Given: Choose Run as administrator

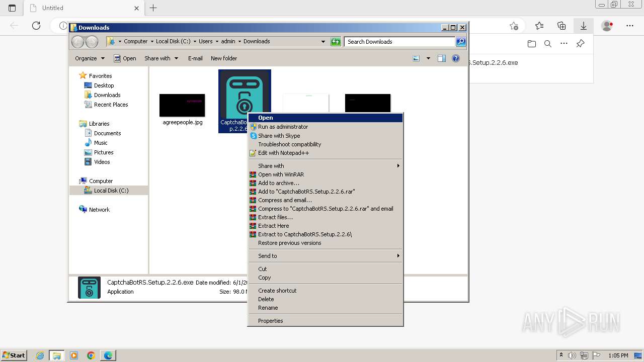Looking at the screenshot, I should click(325, 127).
